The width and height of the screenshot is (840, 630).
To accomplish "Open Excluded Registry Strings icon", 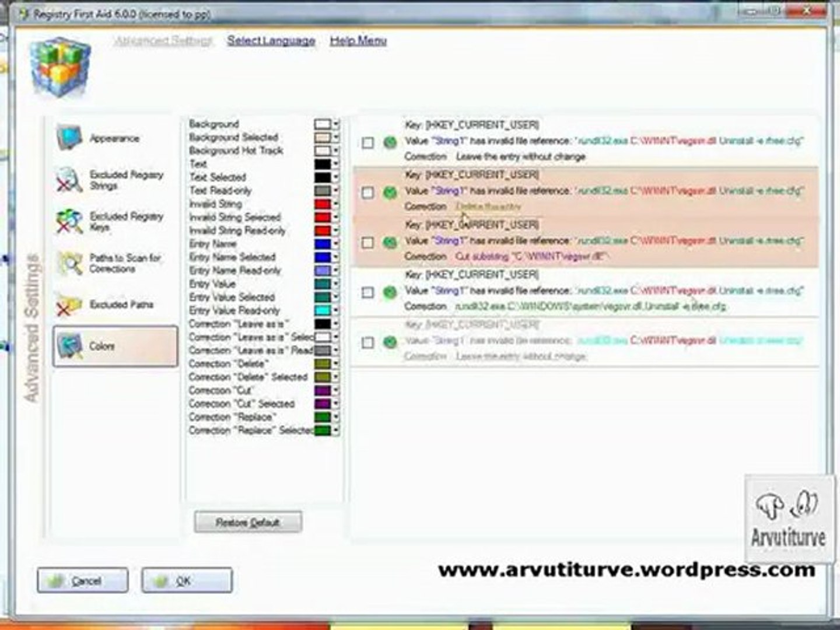I will [69, 179].
